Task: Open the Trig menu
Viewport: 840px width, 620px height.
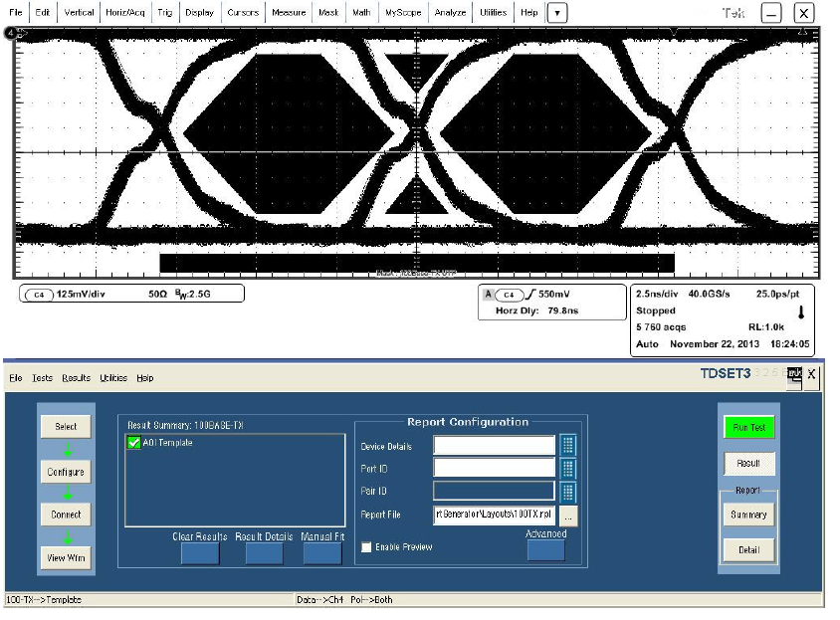Action: tap(165, 12)
